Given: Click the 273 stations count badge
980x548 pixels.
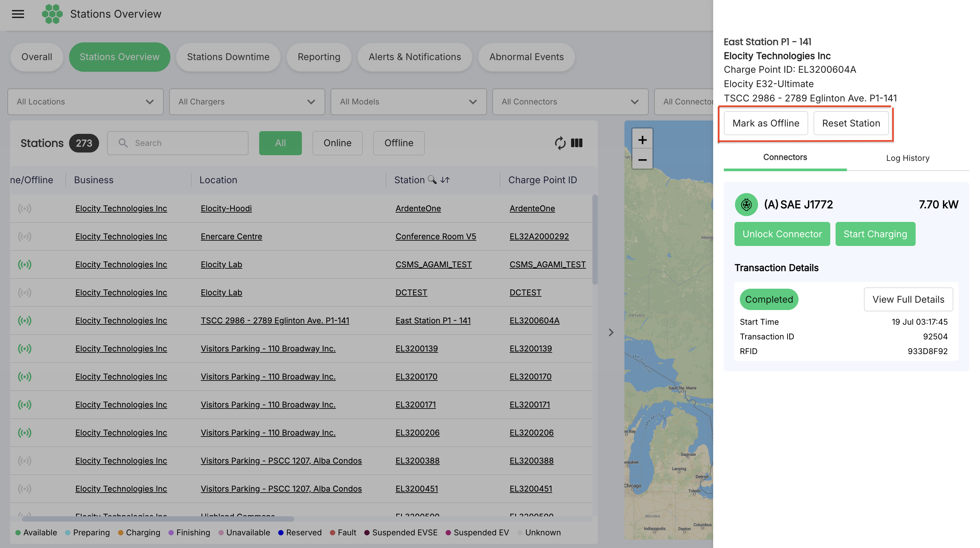Looking at the screenshot, I should coord(84,143).
